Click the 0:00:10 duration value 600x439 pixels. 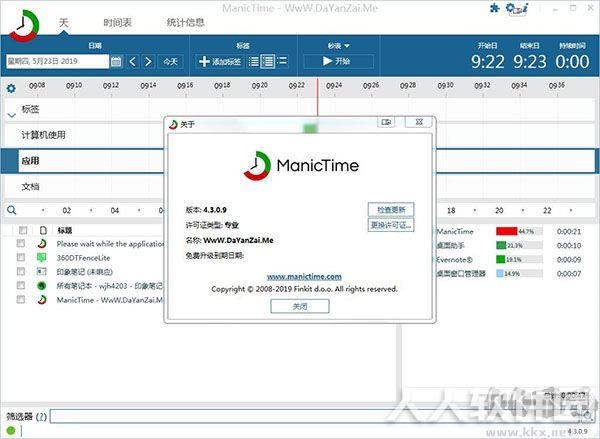point(569,245)
